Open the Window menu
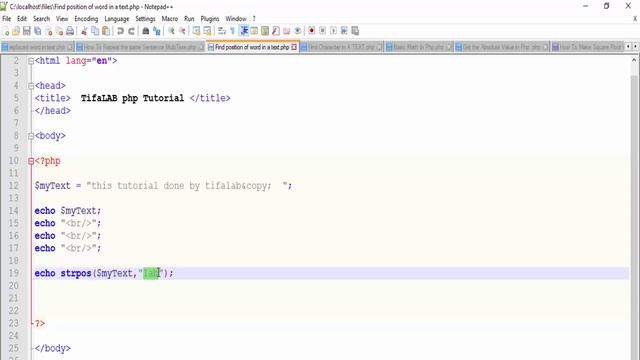 [236, 19]
